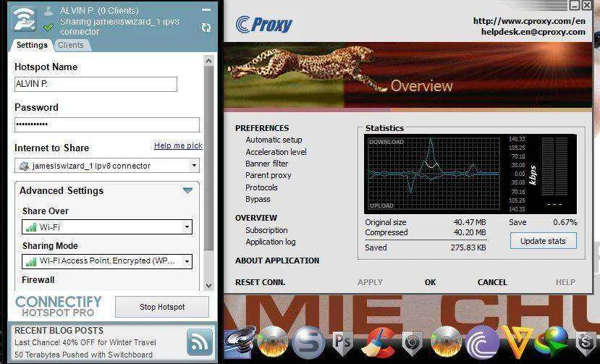600x364 pixels.
Task: Click the Save 0.67% value
Action: 565,222
